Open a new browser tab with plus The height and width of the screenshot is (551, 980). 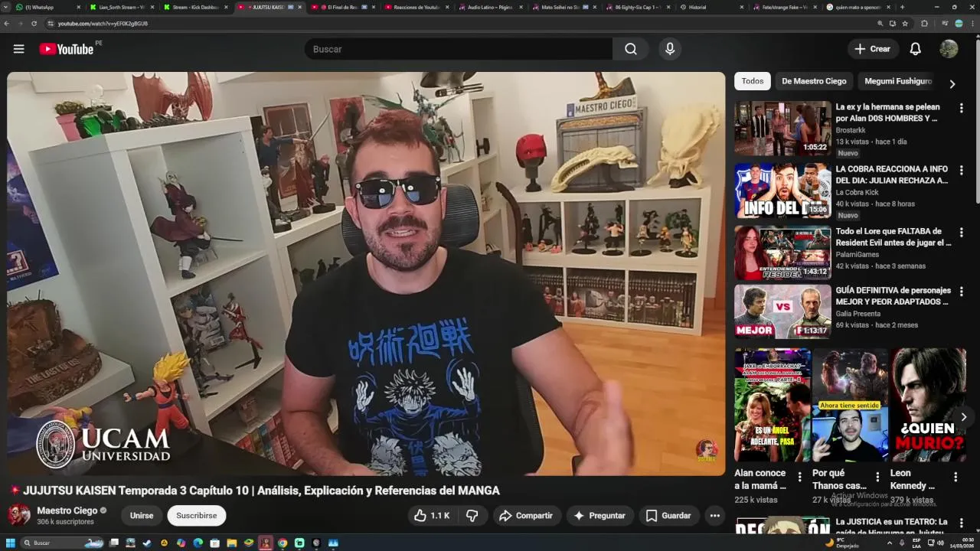pyautogui.click(x=902, y=7)
